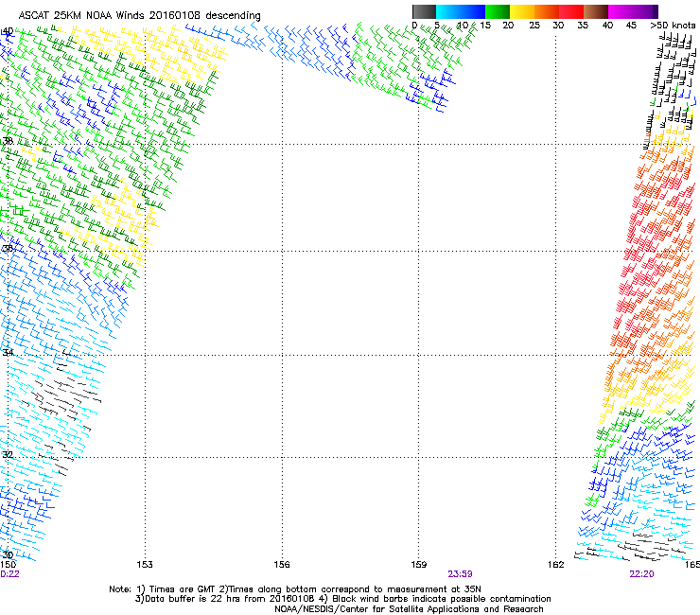
Task: Click the title text 'ASCAT 25KM NOAA Winds'
Action: click(x=82, y=15)
